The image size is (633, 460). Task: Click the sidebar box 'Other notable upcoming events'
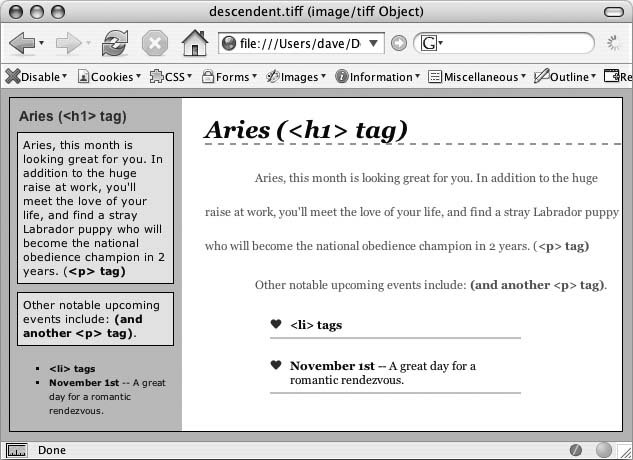tap(96, 319)
